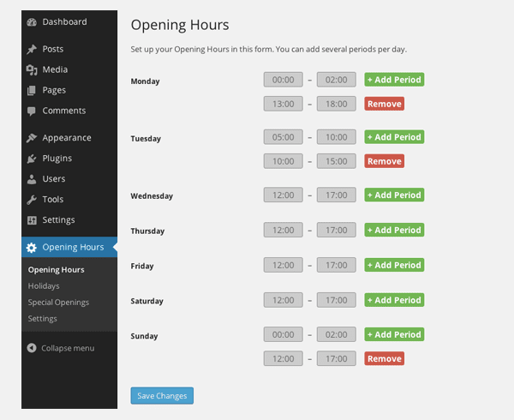Edit Sunday's 17:00 end time field
This screenshot has height=420, width=514.
click(x=337, y=359)
